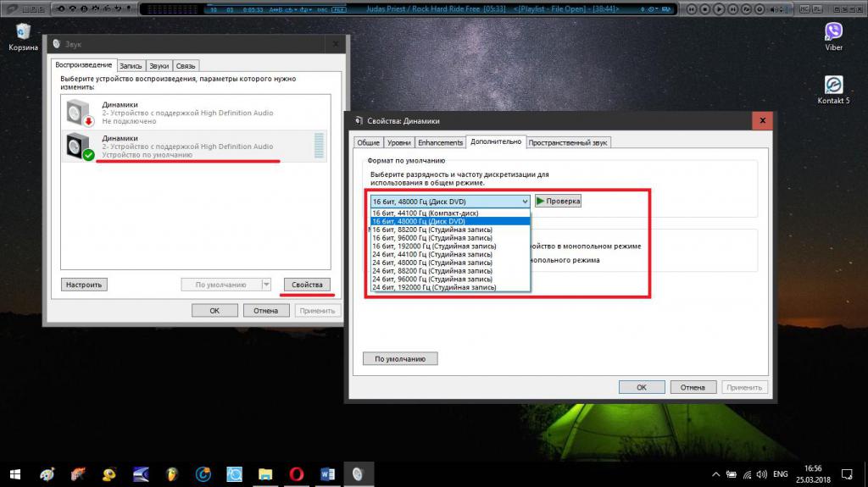This screenshot has height=487, width=868.
Task: Launch Viber from the desktop shortcut
Action: (x=833, y=35)
